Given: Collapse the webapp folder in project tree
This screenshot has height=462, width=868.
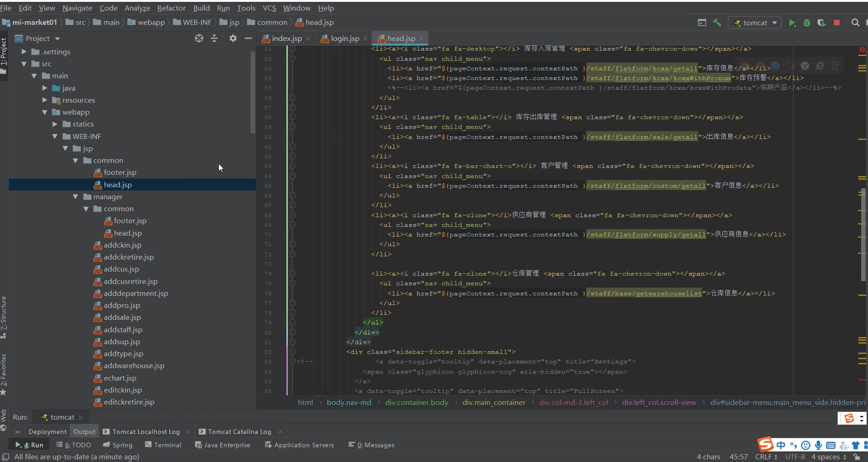Looking at the screenshot, I should (x=45, y=112).
